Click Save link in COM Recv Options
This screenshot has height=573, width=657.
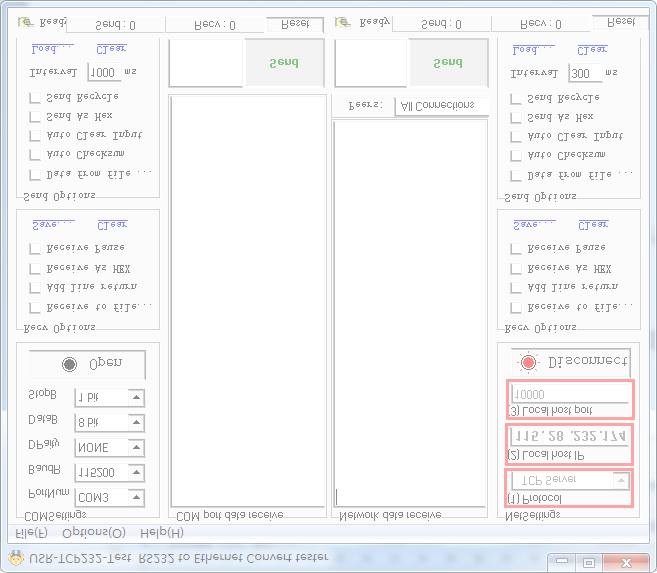point(53,225)
